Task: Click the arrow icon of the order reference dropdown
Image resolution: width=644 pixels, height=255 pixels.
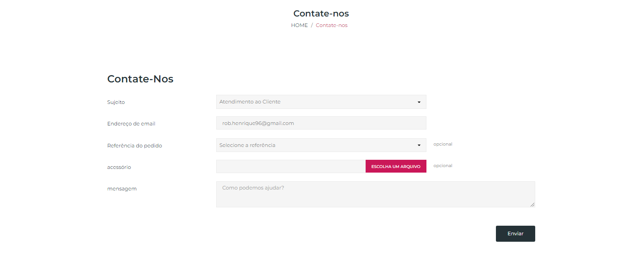Action: point(419,146)
